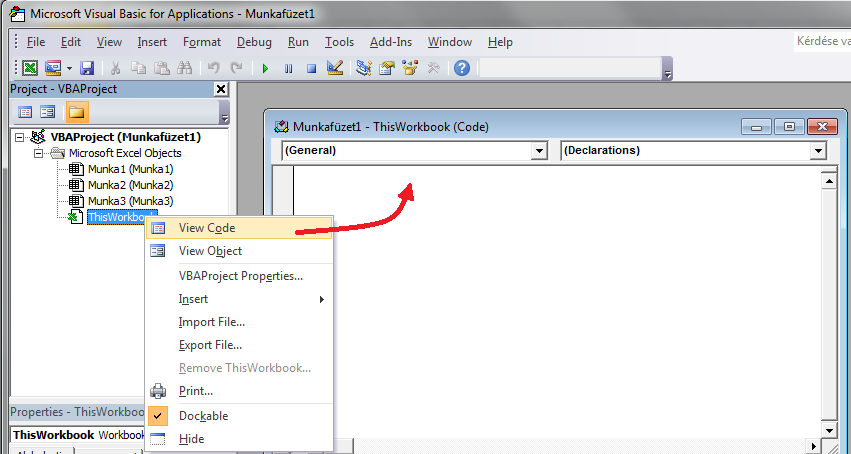Open the Run menu

click(x=298, y=42)
